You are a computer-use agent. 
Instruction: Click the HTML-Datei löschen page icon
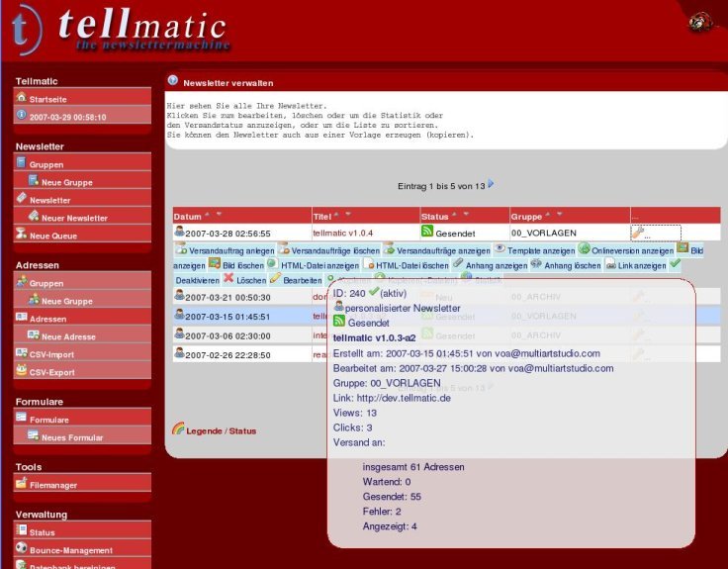(x=369, y=264)
